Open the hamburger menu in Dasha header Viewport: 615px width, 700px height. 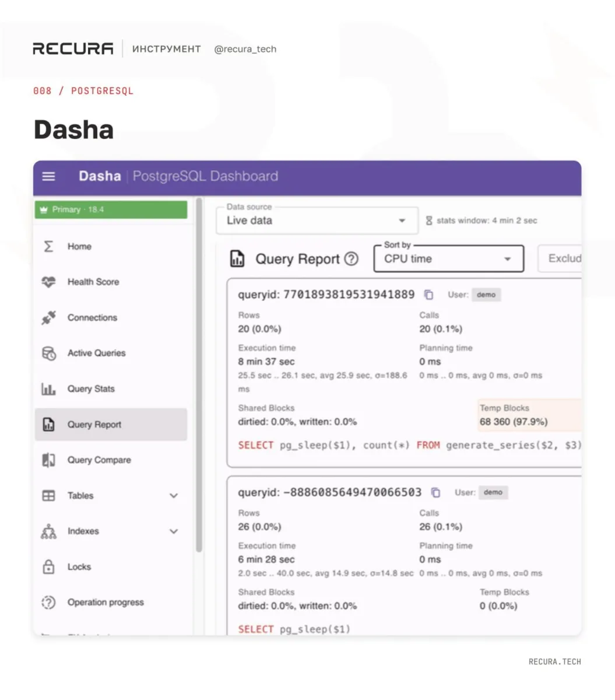pos(49,176)
